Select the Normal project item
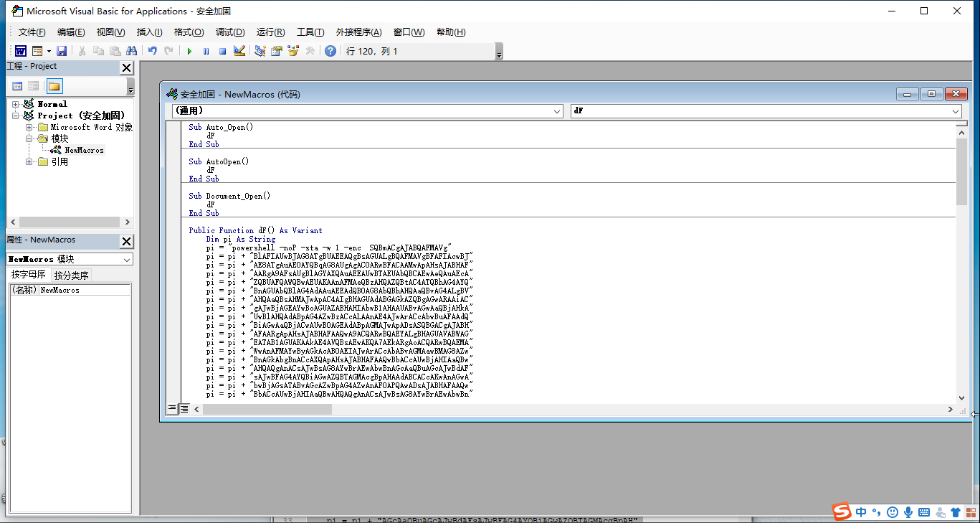 (x=52, y=104)
